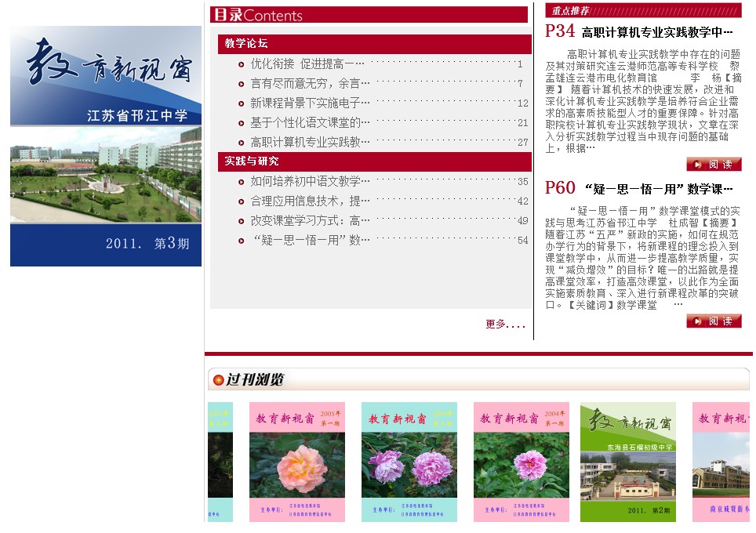Click bullet icon next to 如何培养初中语文教学 entry

tap(242, 182)
